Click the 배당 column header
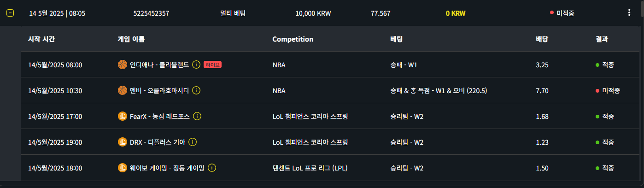The height and width of the screenshot is (188, 644). click(x=542, y=39)
